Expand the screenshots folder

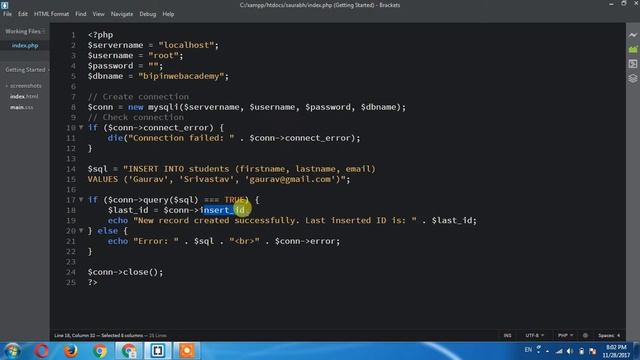click(24, 86)
